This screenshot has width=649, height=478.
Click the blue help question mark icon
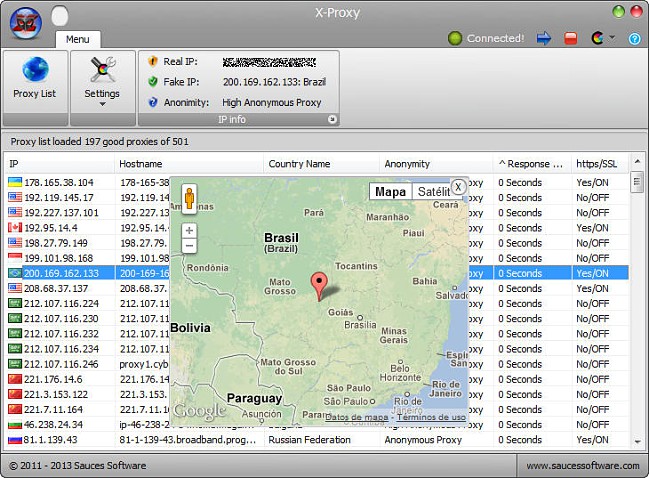tap(634, 39)
